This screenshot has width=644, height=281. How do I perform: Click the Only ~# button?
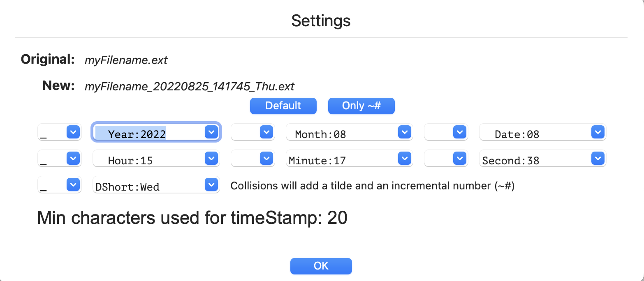[361, 106]
